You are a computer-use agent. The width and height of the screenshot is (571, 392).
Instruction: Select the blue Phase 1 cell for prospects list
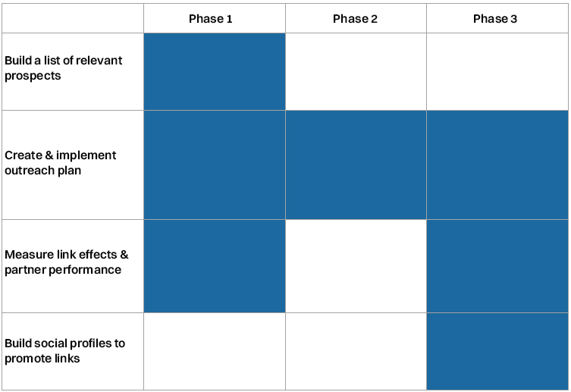pos(215,72)
